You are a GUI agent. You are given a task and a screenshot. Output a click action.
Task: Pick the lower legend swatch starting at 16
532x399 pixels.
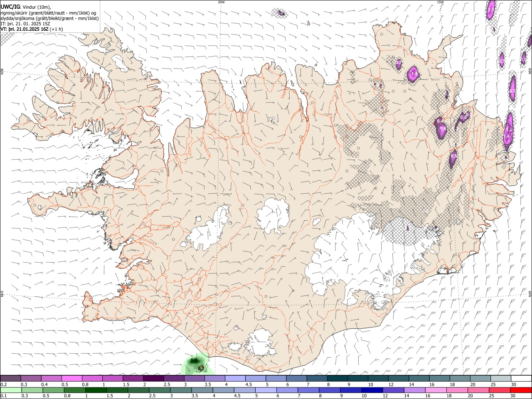point(436,390)
